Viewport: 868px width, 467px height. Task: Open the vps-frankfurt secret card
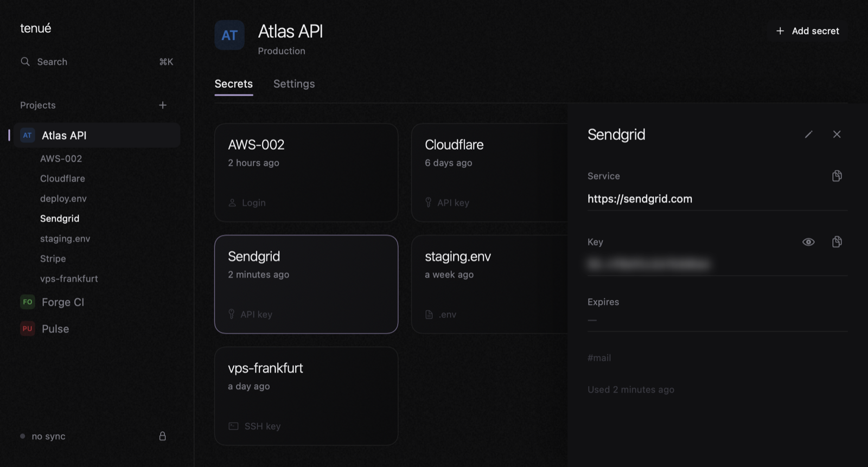point(307,396)
